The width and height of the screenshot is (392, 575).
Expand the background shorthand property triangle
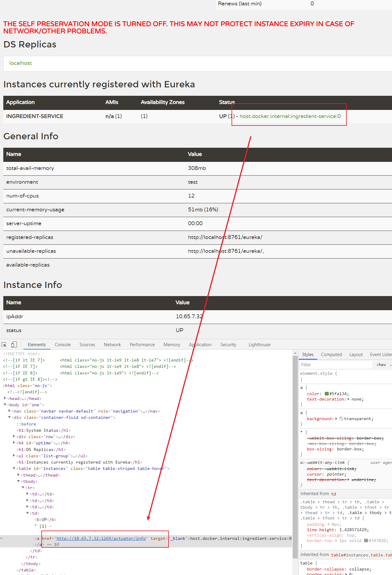tap(336, 419)
